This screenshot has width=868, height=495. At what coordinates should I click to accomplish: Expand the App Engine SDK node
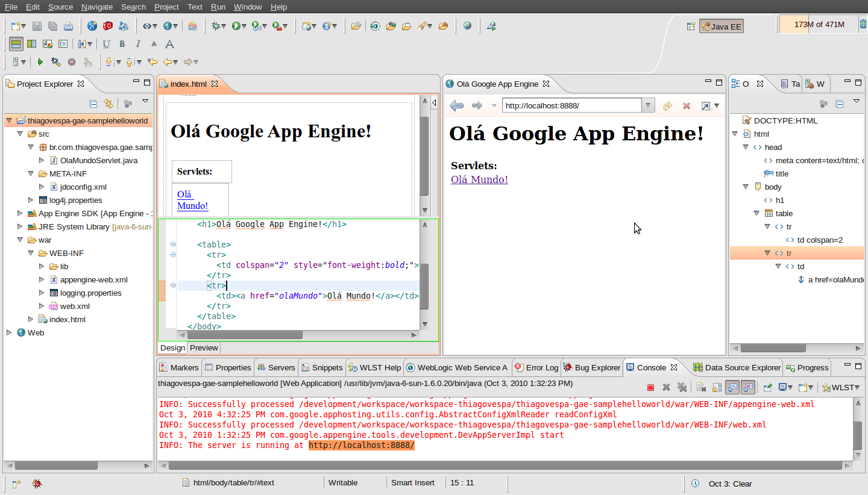[x=20, y=213]
